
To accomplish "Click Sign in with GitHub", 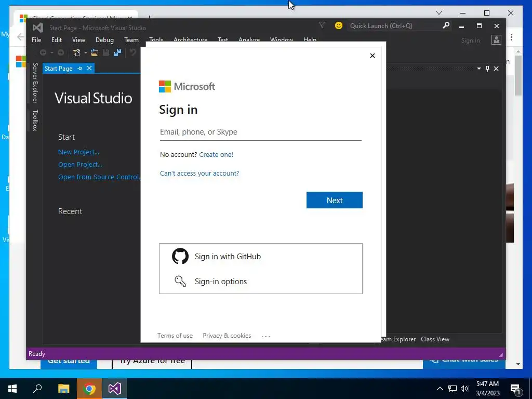I will [x=261, y=256].
